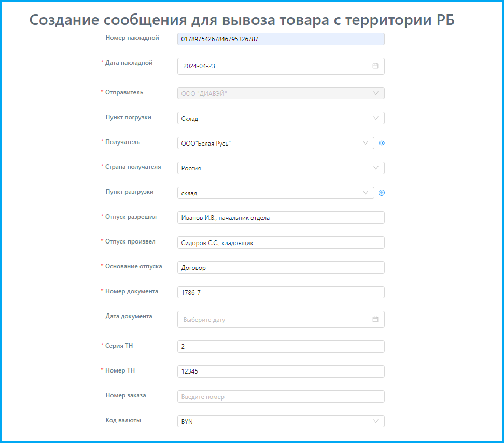Open the Пункт разгрузки dropdown
This screenshot has width=504, height=443.
coord(275,193)
